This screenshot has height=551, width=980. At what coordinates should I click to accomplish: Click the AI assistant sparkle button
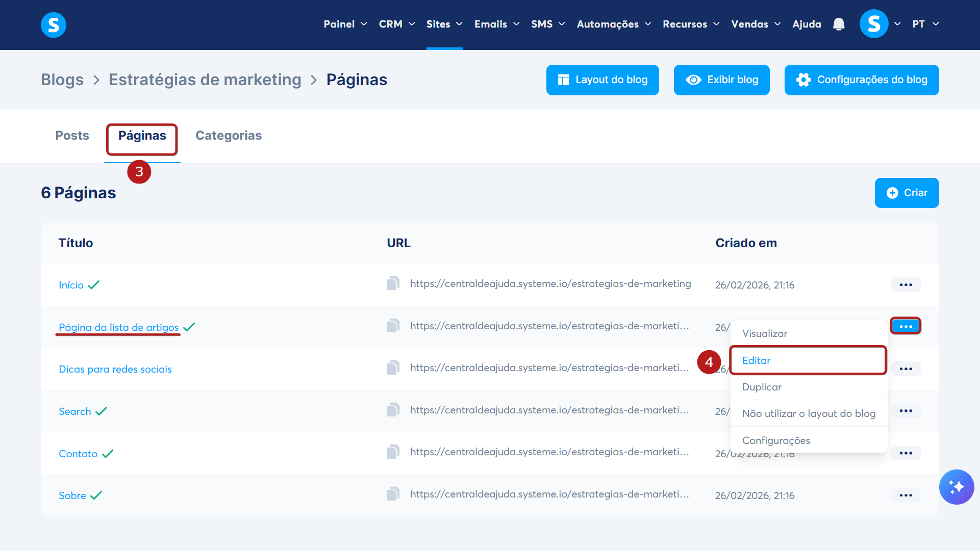pos(956,487)
